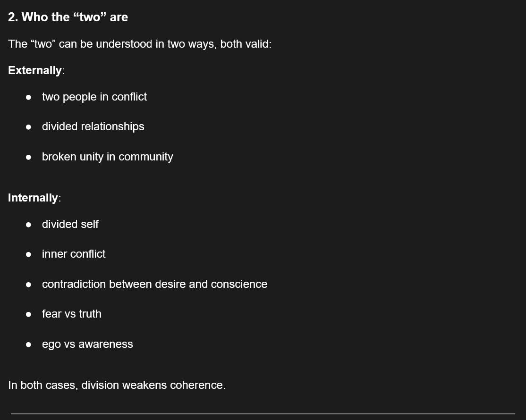
Task: Click the "two people in conflict" list item
Action: point(94,97)
